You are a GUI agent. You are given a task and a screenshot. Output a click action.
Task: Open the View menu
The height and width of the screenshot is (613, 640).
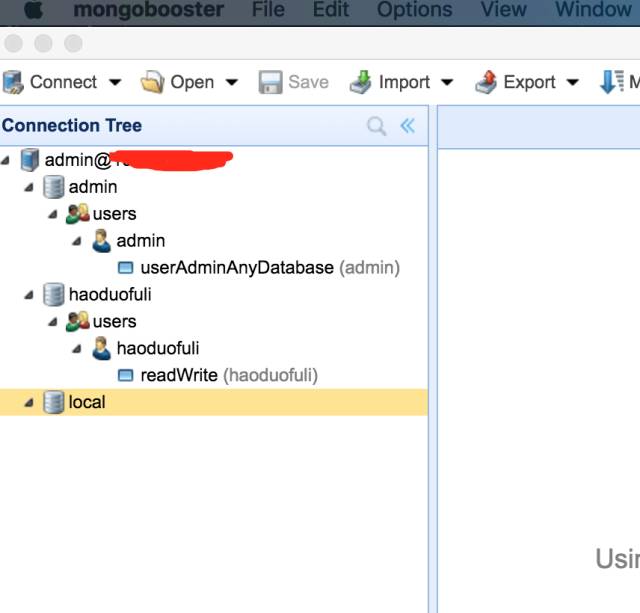(x=504, y=9)
